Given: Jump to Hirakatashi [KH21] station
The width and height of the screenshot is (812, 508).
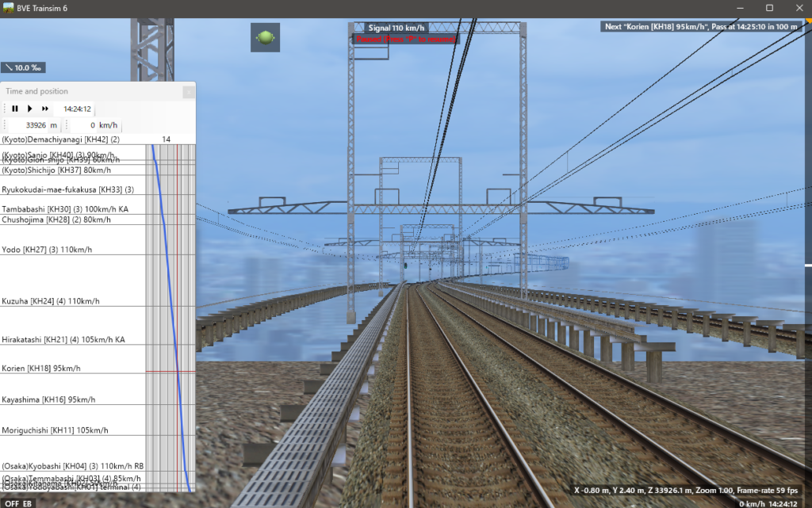Looking at the screenshot, I should [63, 339].
